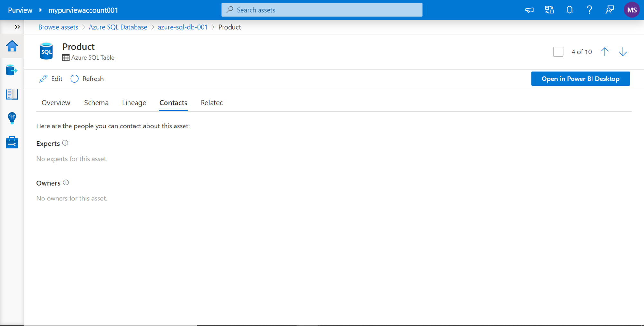Click 'No owners for this asset.' text
644x326 pixels.
click(72, 199)
